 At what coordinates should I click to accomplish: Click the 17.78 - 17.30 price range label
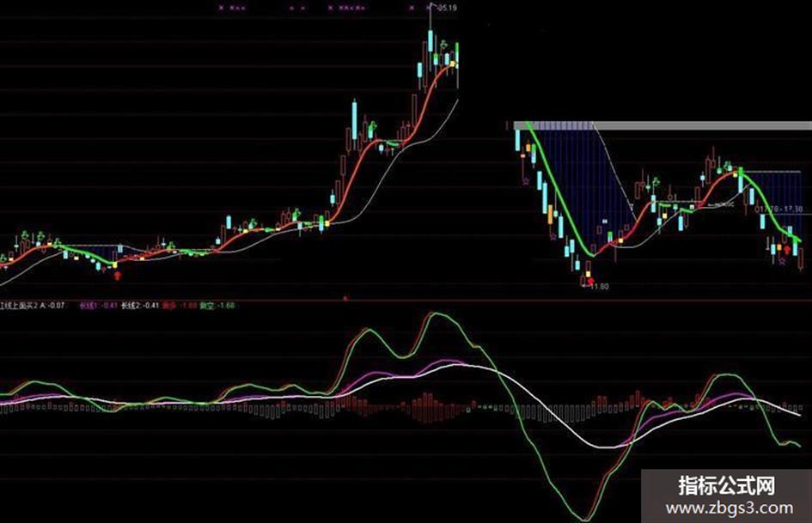point(780,210)
